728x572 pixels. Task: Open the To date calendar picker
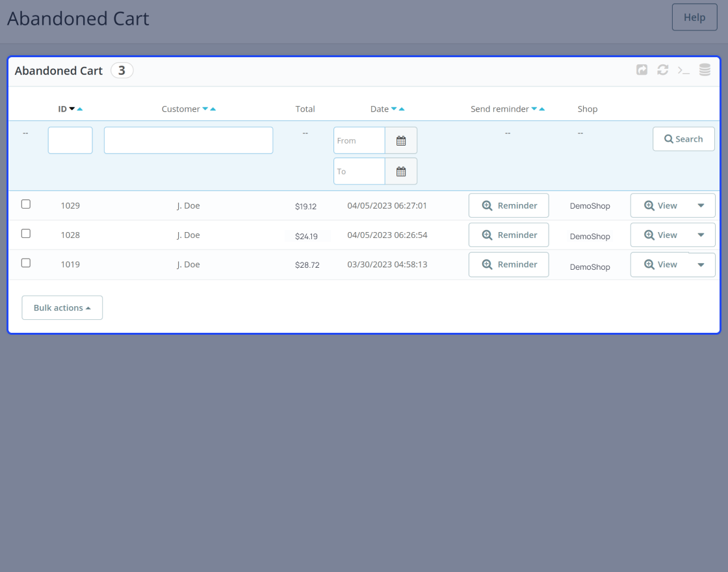(x=401, y=172)
